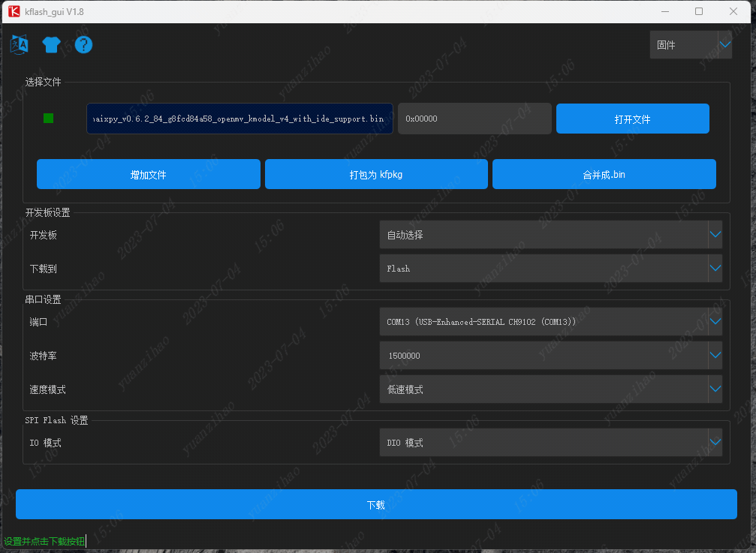Click the big 下载 download button

click(376, 504)
